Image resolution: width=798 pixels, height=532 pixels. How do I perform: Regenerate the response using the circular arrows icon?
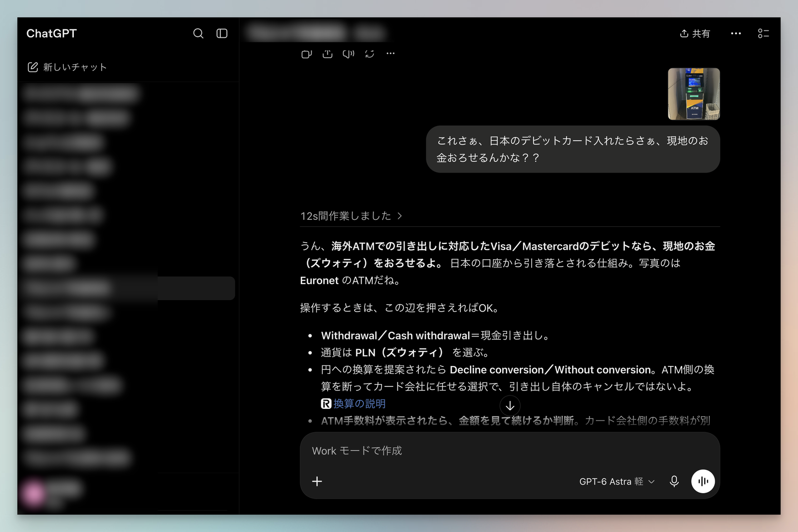click(x=370, y=54)
